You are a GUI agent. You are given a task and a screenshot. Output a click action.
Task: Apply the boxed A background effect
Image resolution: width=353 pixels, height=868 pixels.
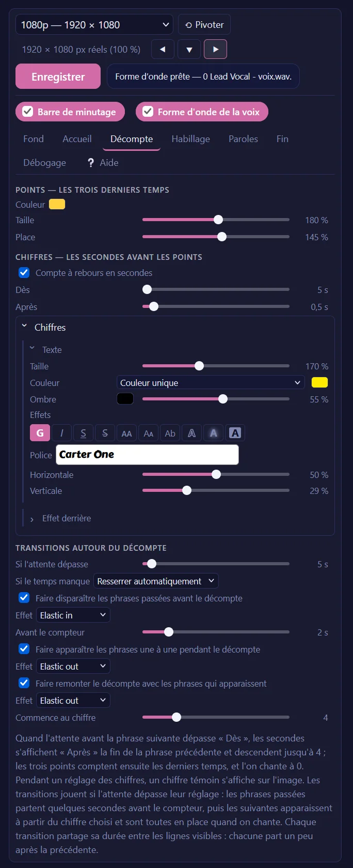click(x=235, y=433)
